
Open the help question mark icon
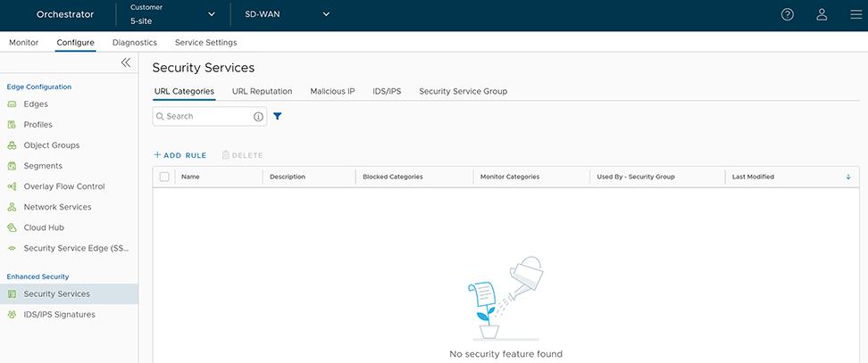787,14
